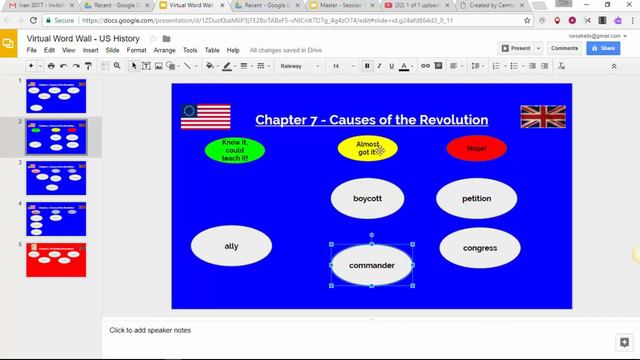The width and height of the screenshot is (640, 360).
Task: Click the All changes saved in Drive link
Action: point(286,50)
